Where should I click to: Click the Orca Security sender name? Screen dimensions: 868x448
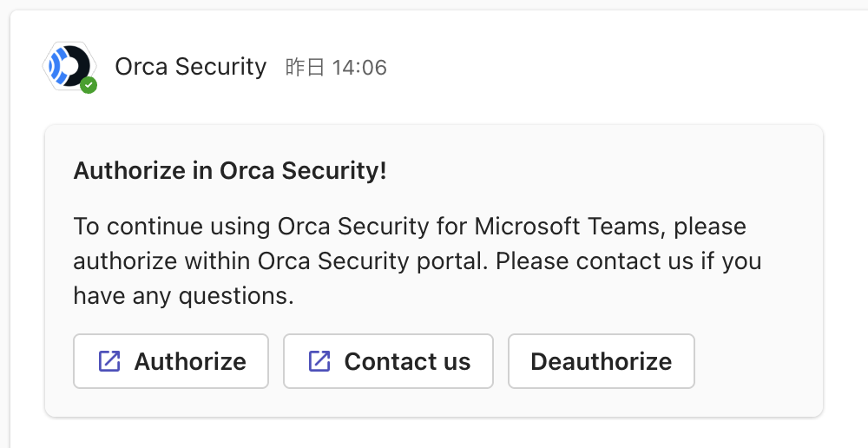190,67
